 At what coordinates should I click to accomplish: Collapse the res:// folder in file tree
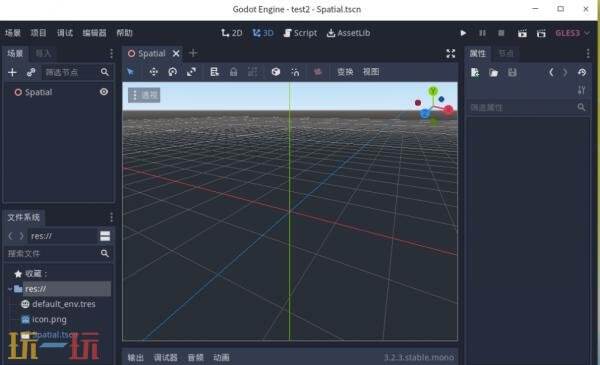[10, 289]
